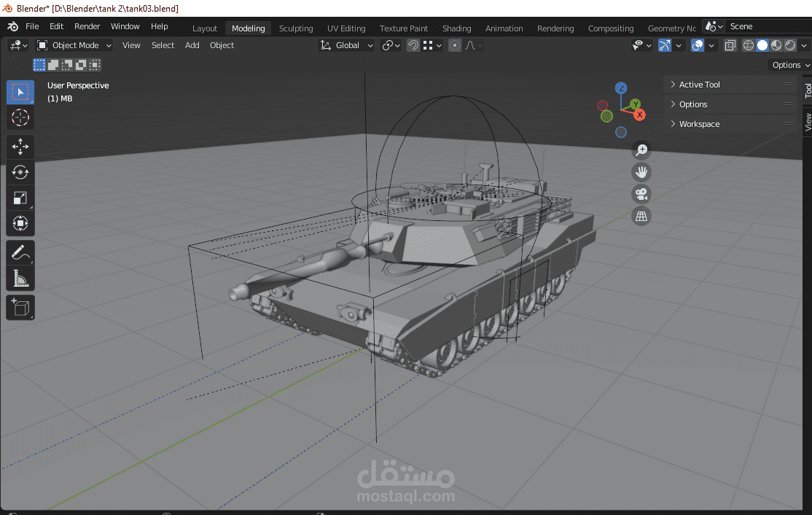Choose invert selection mode icon
The height and width of the screenshot is (515, 812).
tap(81, 65)
